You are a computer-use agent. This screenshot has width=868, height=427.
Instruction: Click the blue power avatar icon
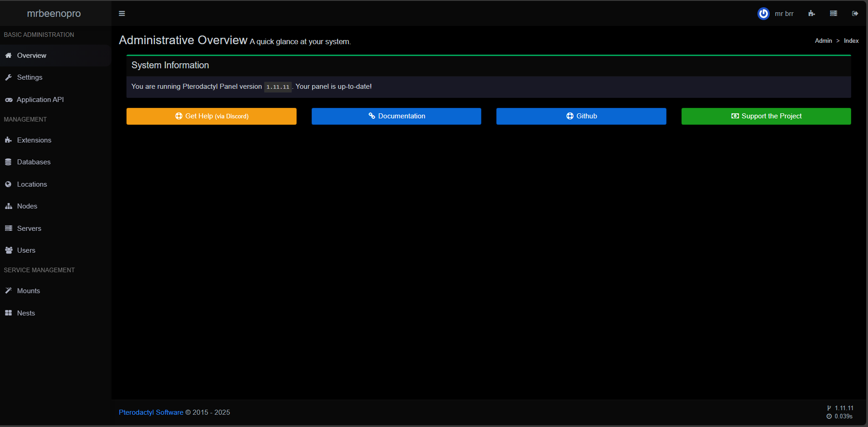(x=763, y=14)
